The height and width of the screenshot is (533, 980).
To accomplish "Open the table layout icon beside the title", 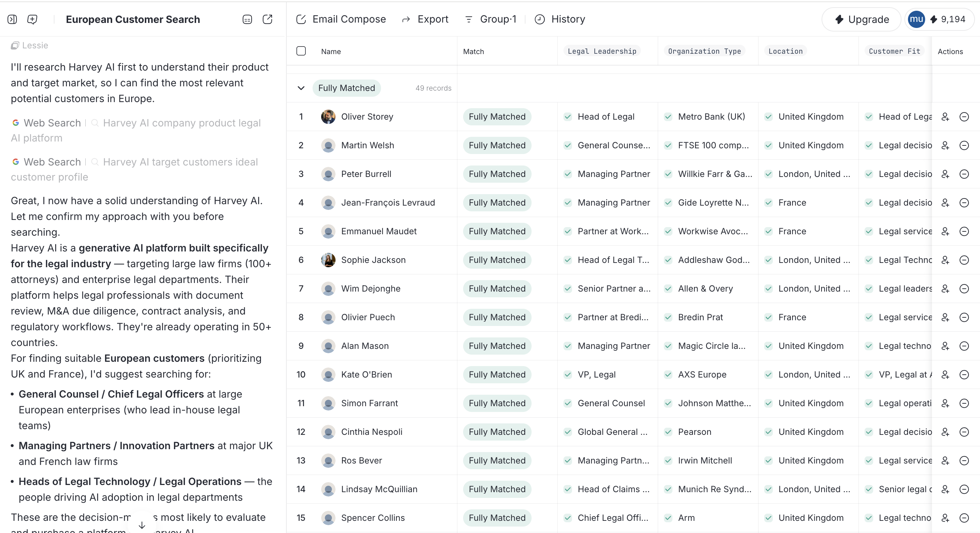I will click(x=247, y=19).
